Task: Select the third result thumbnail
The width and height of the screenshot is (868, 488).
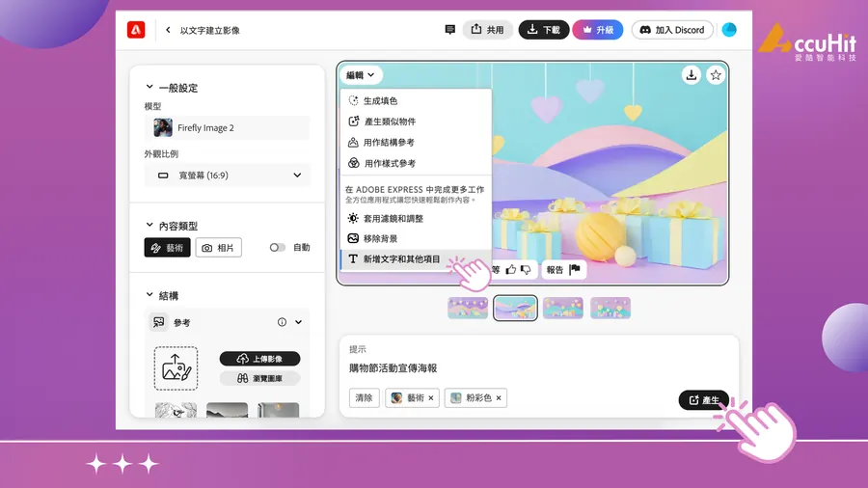Action: point(563,308)
